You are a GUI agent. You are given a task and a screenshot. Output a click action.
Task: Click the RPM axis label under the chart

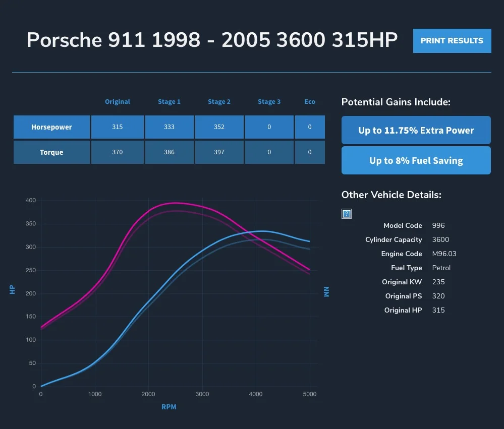(169, 407)
